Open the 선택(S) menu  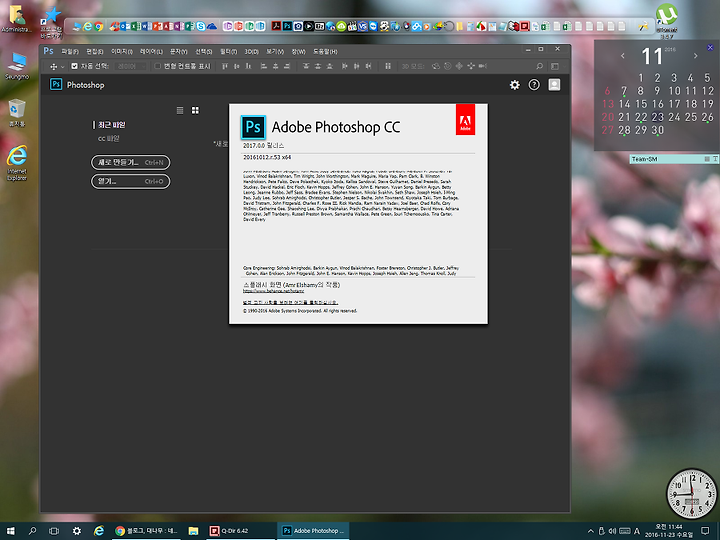[204, 51]
